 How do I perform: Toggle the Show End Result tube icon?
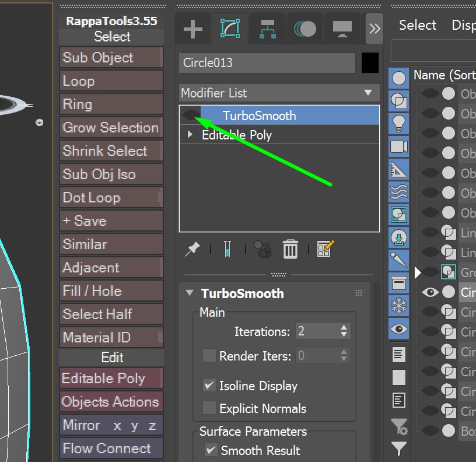(x=228, y=249)
